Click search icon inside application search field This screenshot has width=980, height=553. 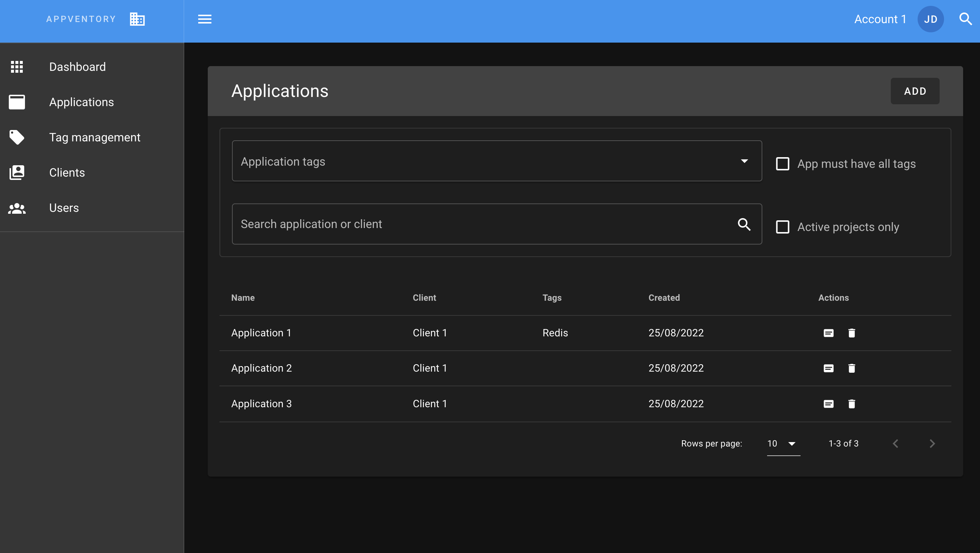point(744,224)
